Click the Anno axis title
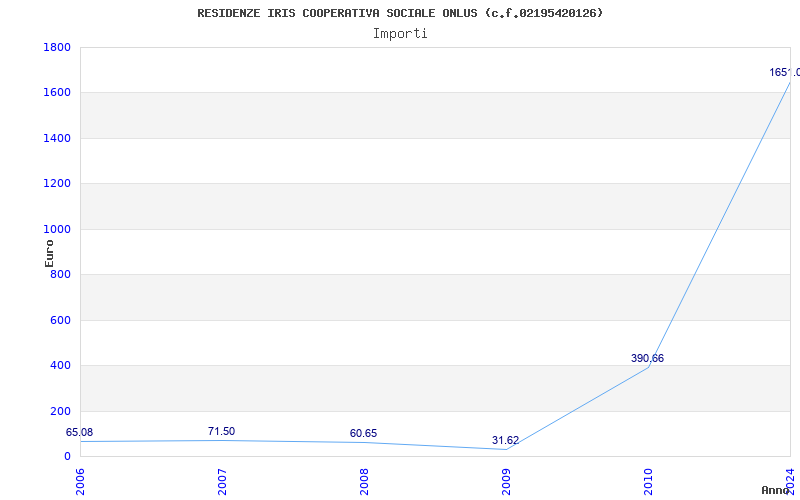This screenshot has width=800, height=500. [x=775, y=490]
